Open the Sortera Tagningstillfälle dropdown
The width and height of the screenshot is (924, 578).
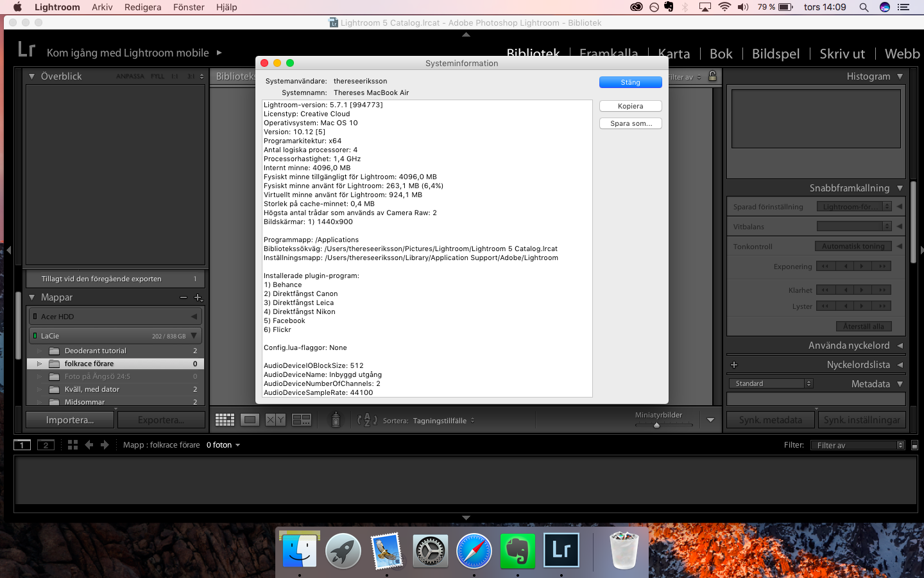(444, 421)
